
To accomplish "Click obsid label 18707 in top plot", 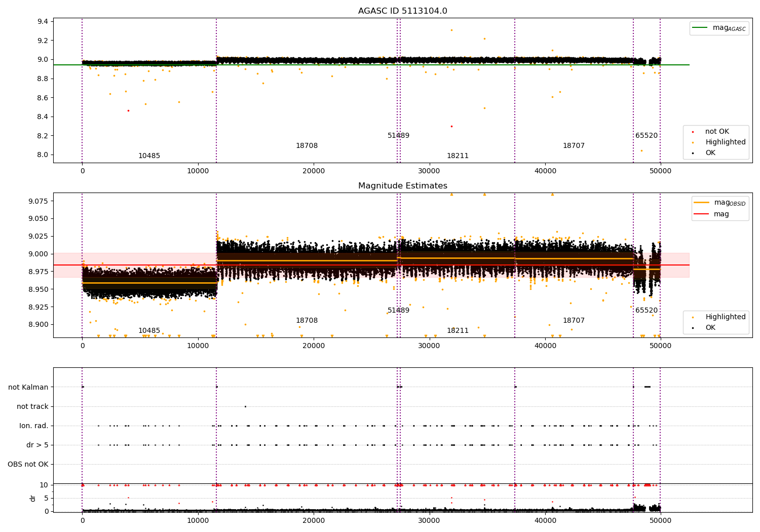I will [x=574, y=146].
